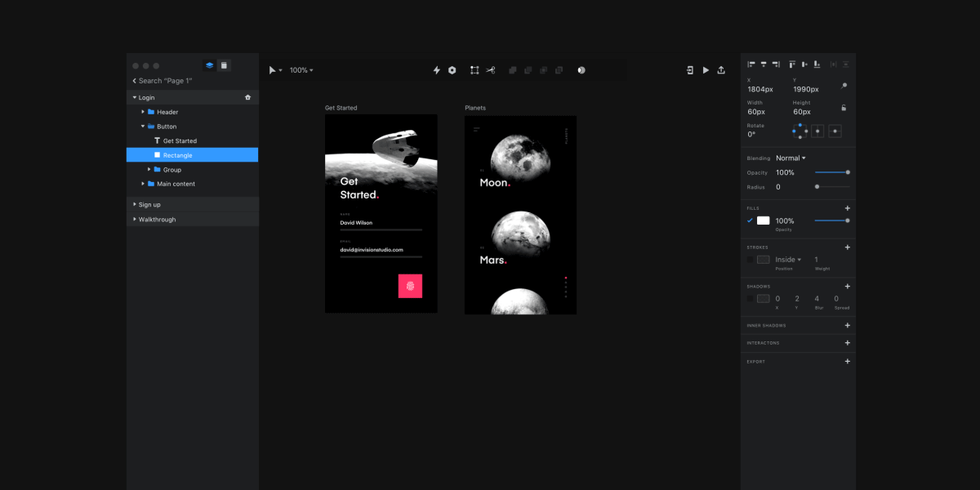Enable the Strokes checkbox
Image resolution: width=980 pixels, height=490 pixels.
(750, 260)
